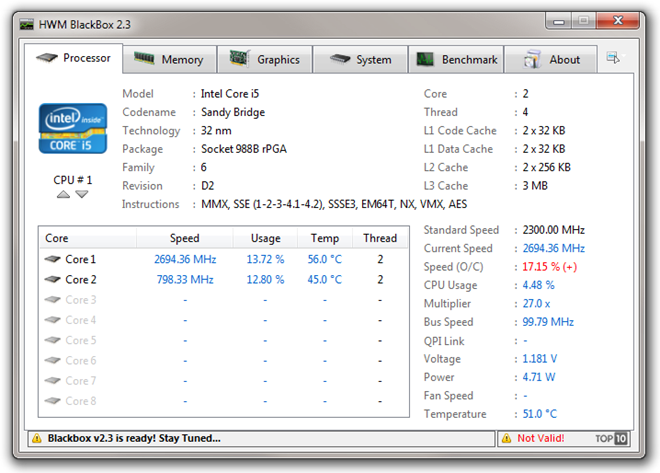The height and width of the screenshot is (473, 660).
Task: Click the Temp column header
Action: tap(325, 238)
